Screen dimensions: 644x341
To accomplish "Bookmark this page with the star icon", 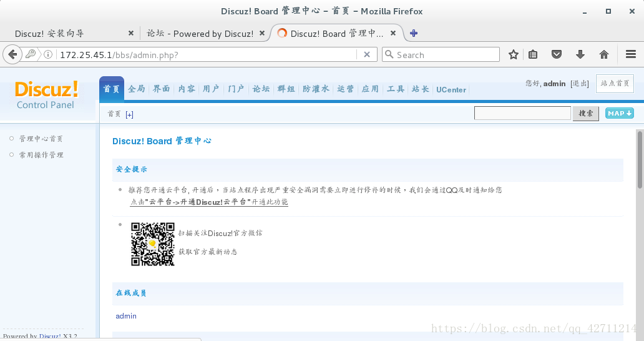I will tap(514, 54).
